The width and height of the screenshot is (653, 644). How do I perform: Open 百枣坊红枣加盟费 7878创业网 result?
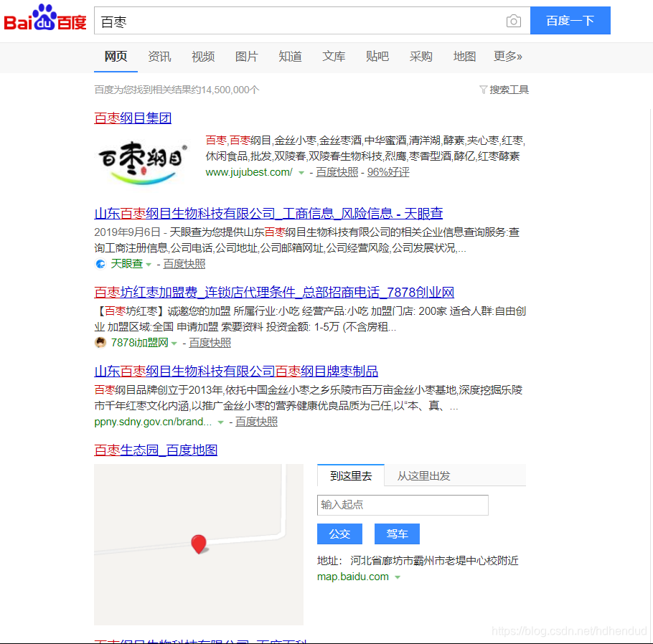(x=274, y=292)
